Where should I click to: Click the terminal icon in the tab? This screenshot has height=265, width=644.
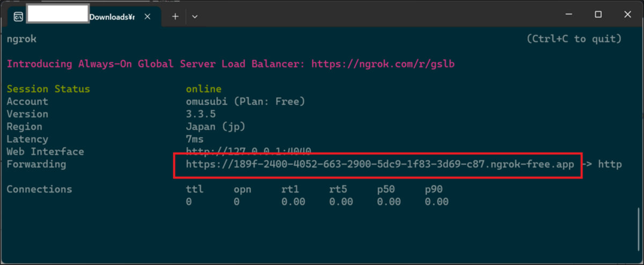pos(18,17)
